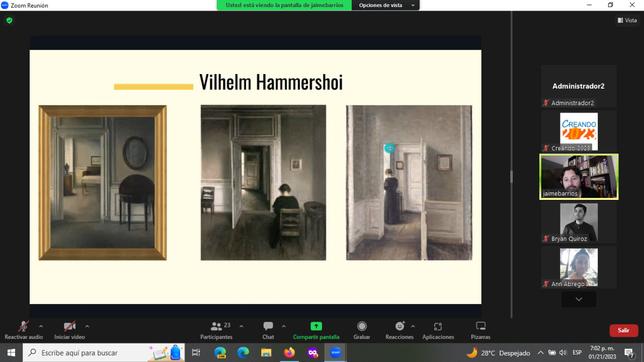Open weather widget showing 28°C Despejado
644x362 pixels.
(498, 352)
